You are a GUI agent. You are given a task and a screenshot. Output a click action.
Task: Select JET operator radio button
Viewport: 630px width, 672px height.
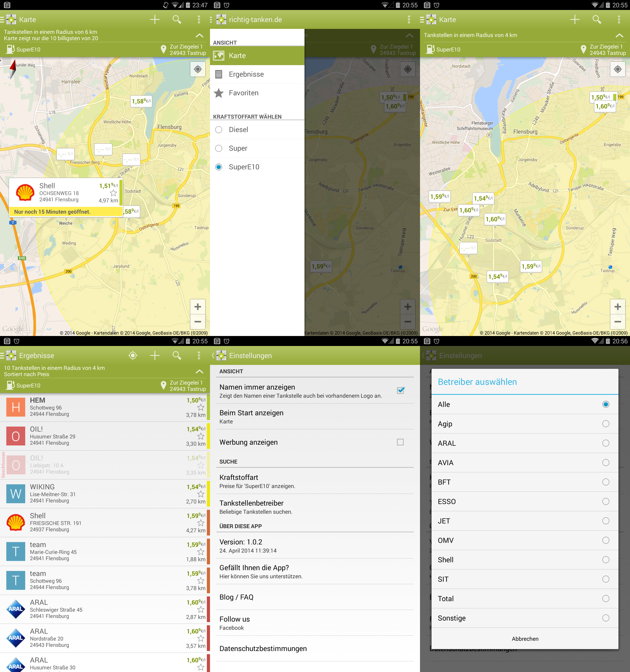[606, 521]
